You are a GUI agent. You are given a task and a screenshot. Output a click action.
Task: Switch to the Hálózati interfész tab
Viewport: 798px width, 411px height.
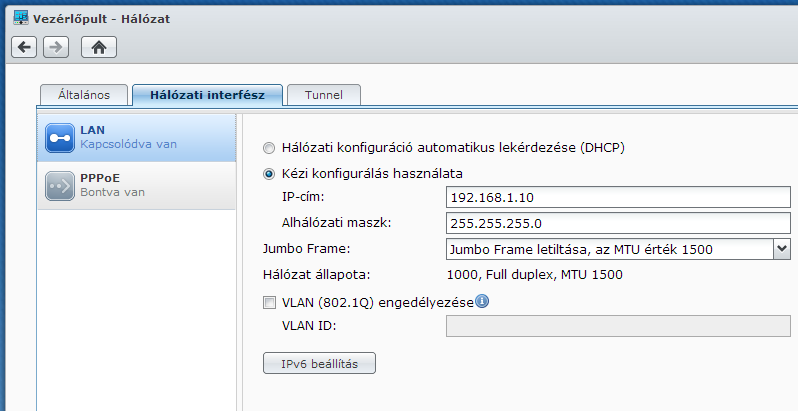[x=207, y=95]
